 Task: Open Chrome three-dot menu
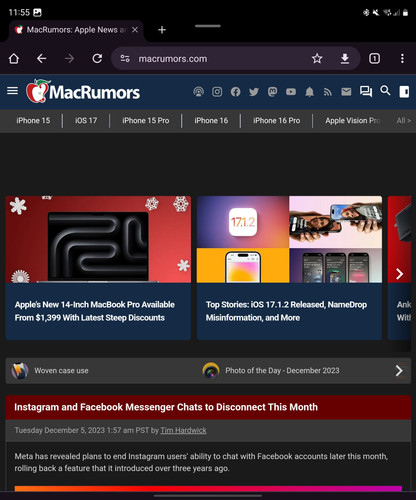[402, 59]
